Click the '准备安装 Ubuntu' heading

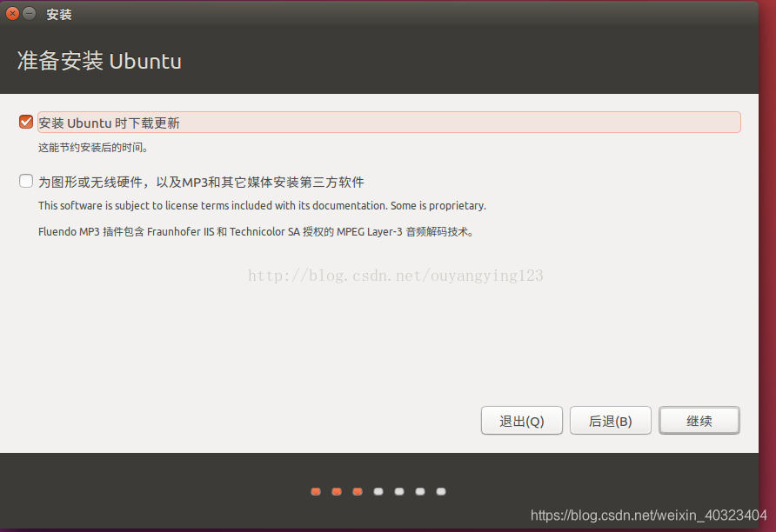(99, 62)
